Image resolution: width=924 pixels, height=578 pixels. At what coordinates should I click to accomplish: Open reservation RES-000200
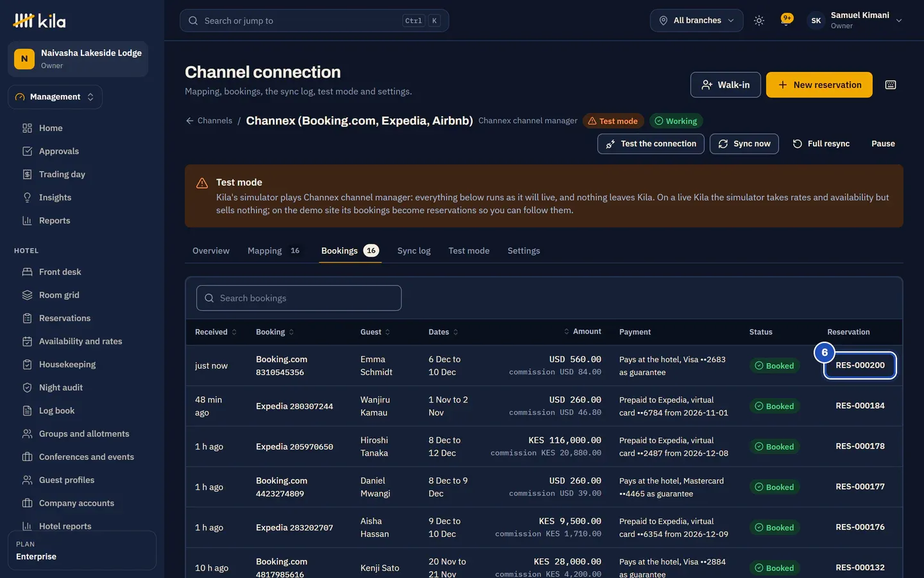click(x=860, y=365)
